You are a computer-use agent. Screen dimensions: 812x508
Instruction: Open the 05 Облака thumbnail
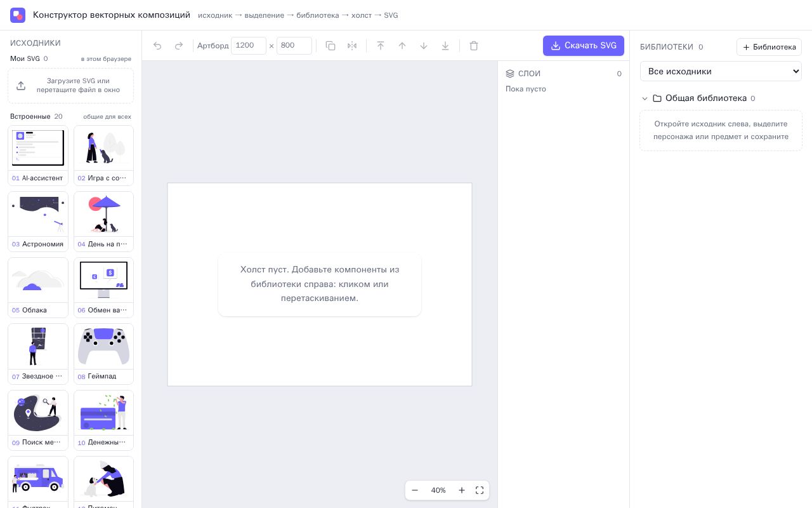[x=38, y=288]
